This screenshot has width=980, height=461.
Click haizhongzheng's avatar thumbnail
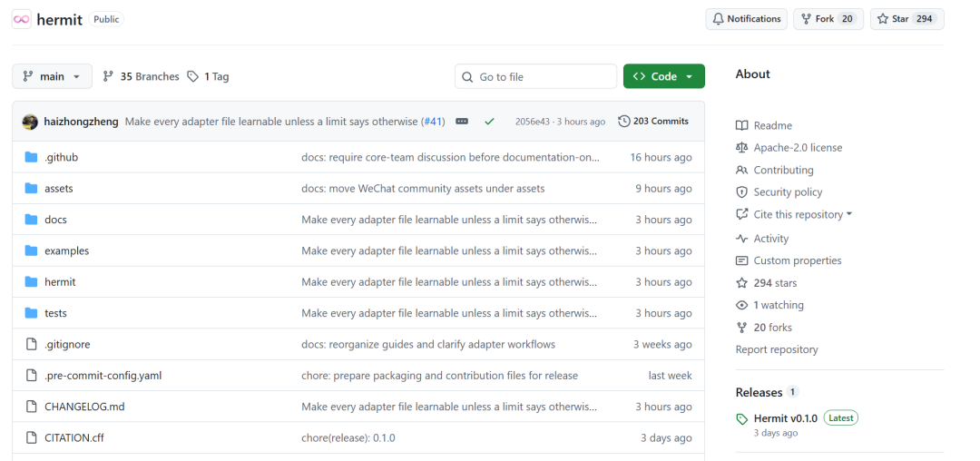(30, 122)
